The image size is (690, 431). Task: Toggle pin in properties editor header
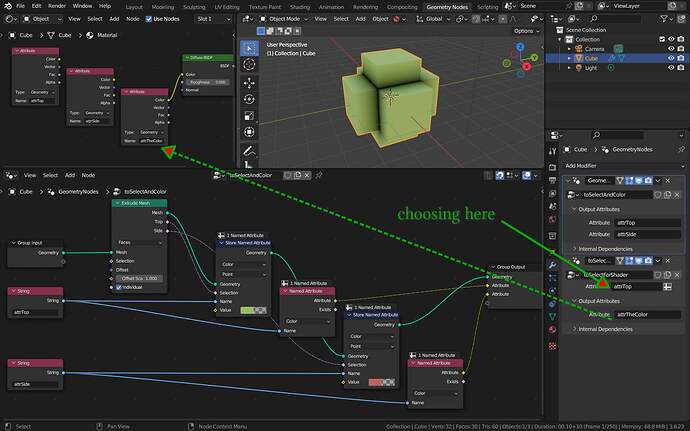coord(681,150)
